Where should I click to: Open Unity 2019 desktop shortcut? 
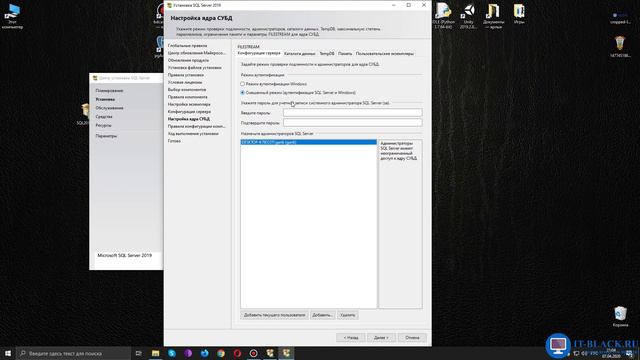(x=468, y=16)
